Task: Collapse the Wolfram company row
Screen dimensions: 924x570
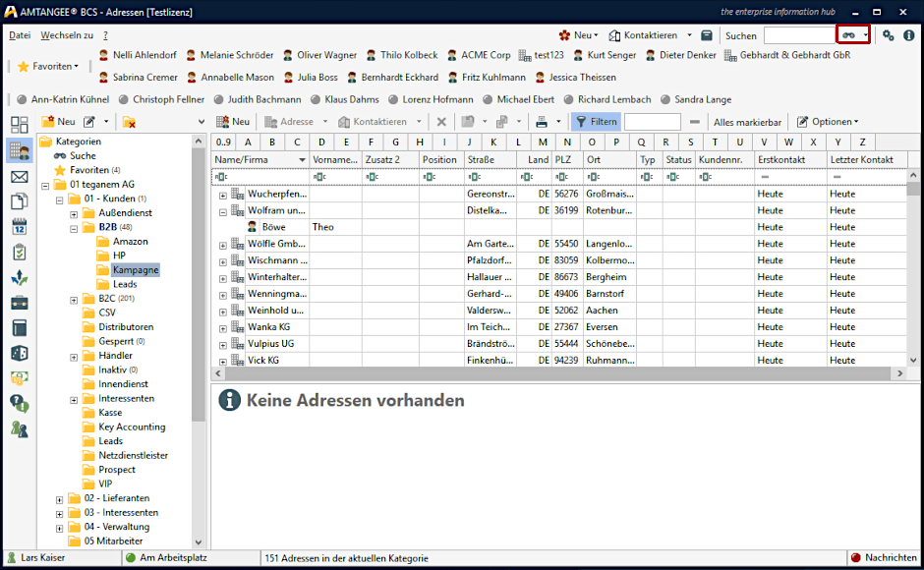Action: (222, 210)
